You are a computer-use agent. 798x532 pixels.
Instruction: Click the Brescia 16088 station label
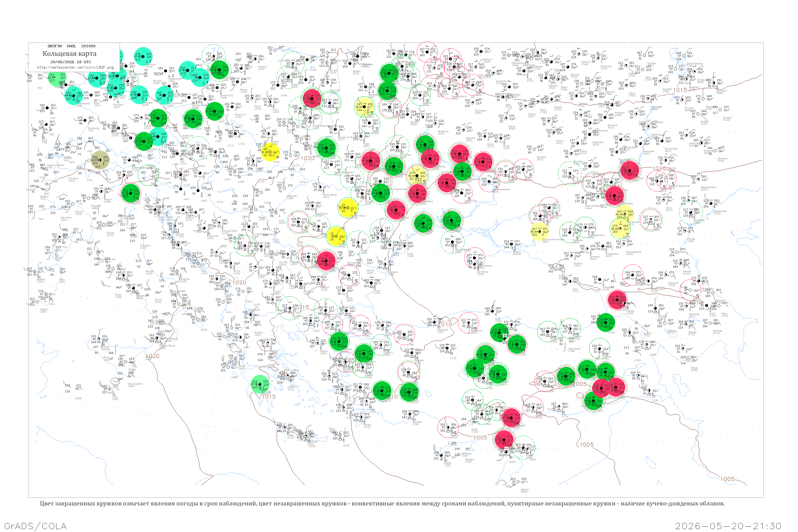[107, 201]
